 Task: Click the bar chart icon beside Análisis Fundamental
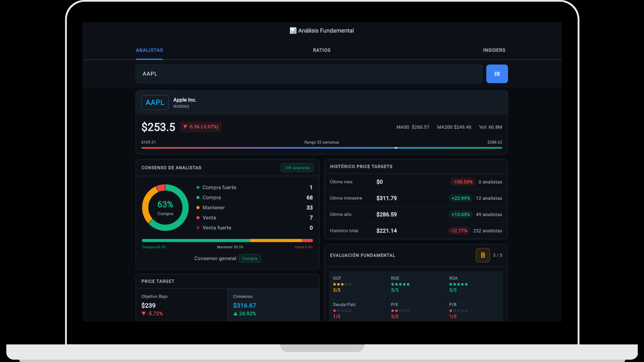[292, 31]
